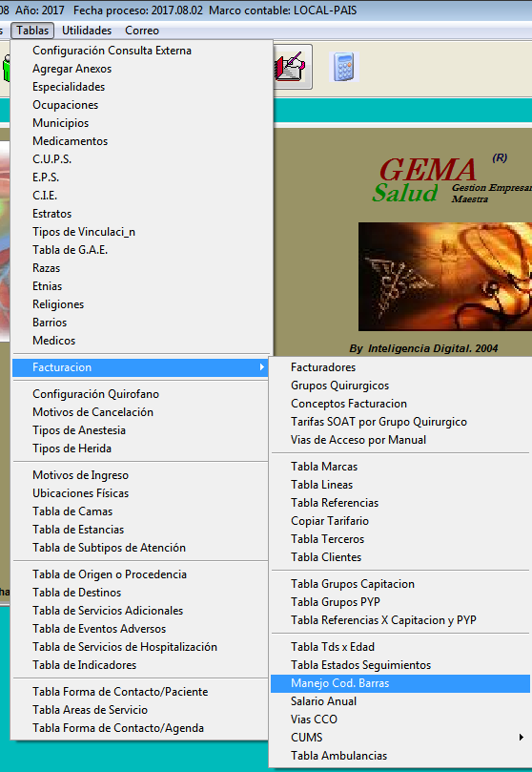Expand the CUMS submenu arrow
This screenshot has height=772, width=532.
pos(522,738)
